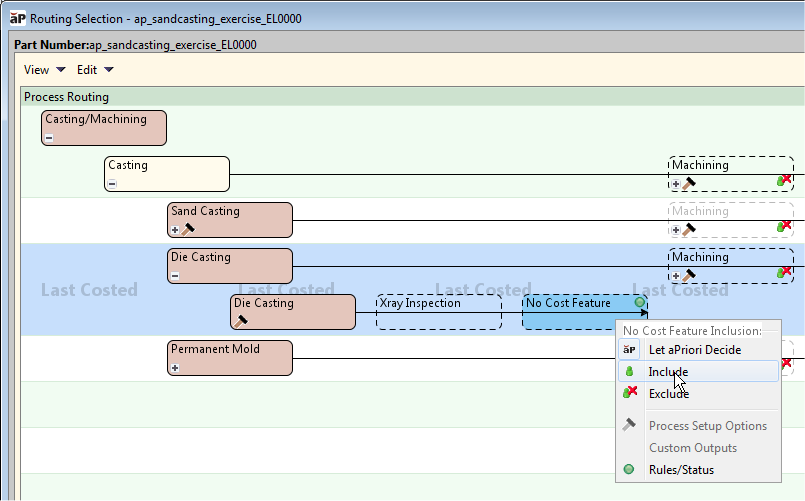Collapse the Die Casting group node

175,276
